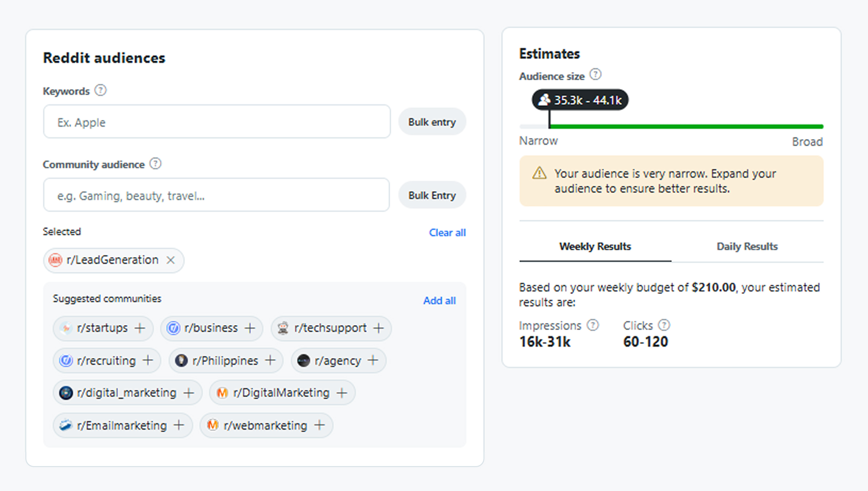
Task: Add r/recruiting using its plus icon
Action: [148, 360]
